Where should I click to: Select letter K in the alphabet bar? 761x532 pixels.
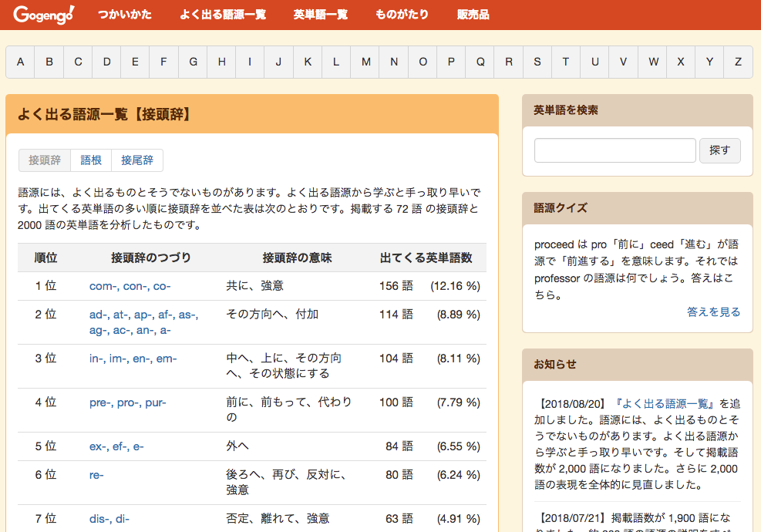308,62
